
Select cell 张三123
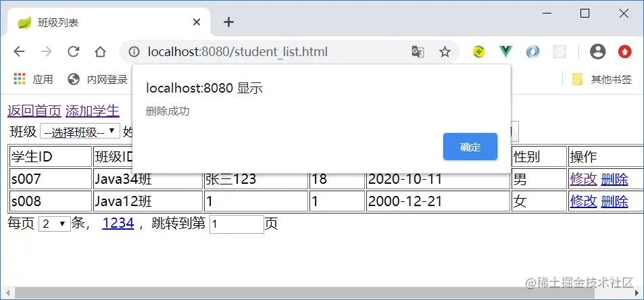click(256, 179)
